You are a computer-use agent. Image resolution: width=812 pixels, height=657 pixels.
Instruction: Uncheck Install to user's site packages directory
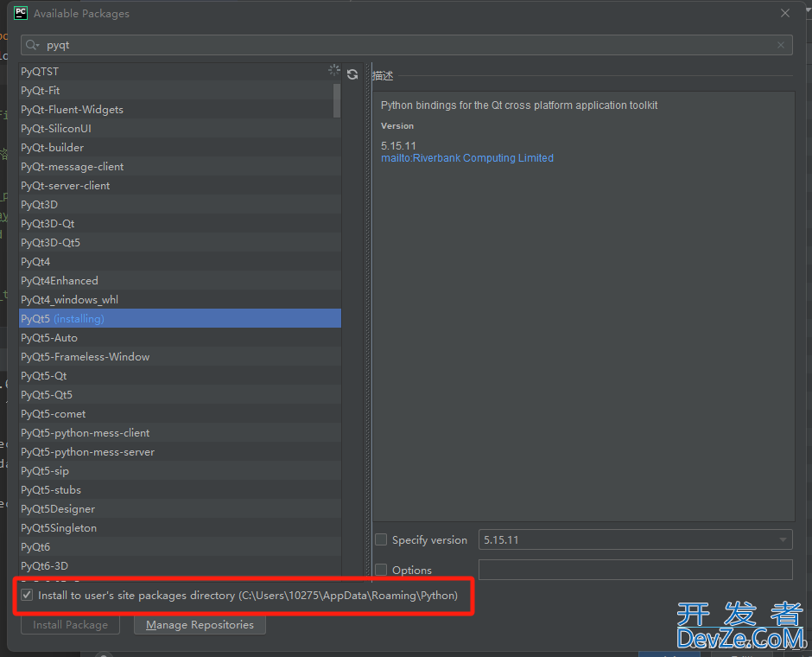pos(27,595)
